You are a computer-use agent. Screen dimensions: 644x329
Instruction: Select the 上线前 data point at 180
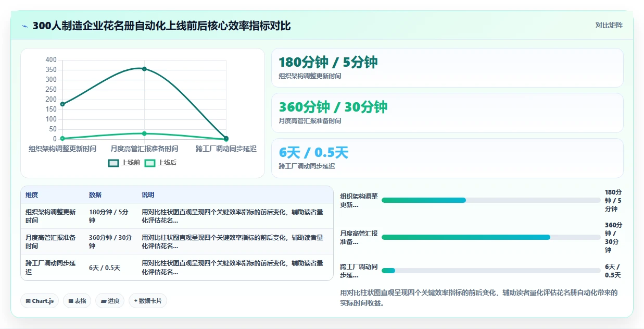point(62,104)
